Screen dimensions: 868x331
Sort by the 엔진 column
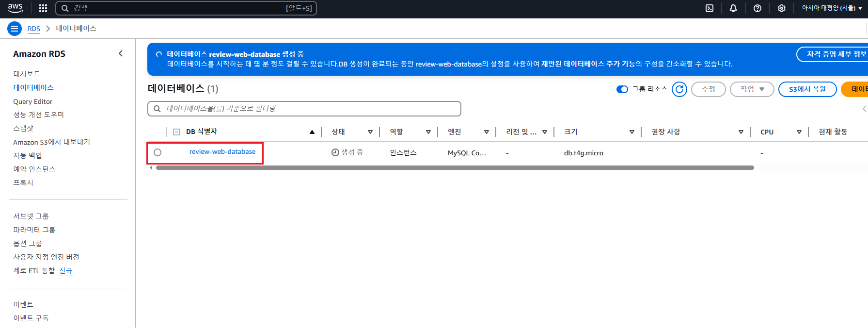[487, 132]
